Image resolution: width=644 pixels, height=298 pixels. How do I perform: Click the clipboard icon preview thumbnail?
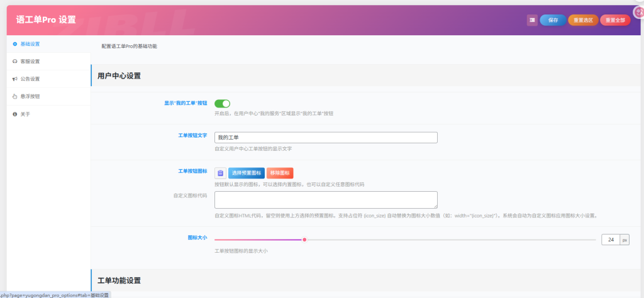220,173
